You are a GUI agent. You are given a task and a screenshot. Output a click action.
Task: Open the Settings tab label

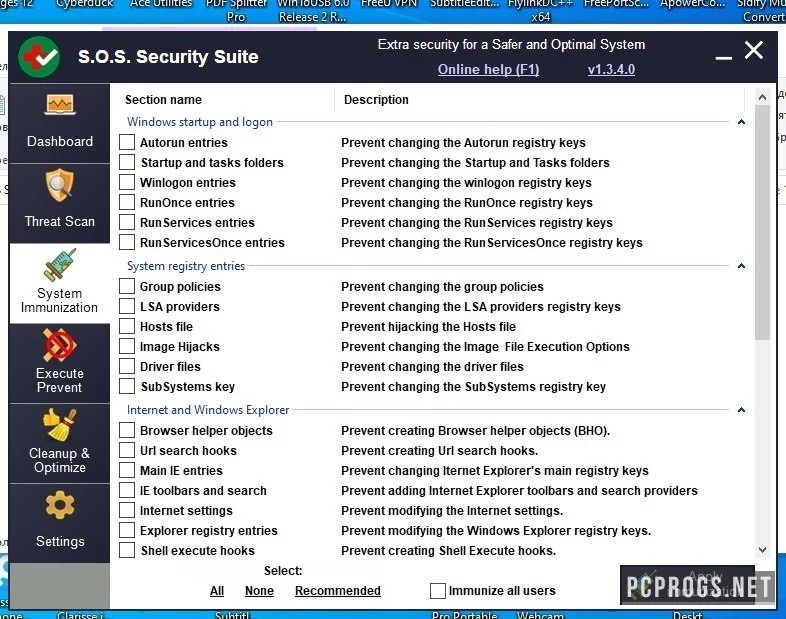point(60,541)
